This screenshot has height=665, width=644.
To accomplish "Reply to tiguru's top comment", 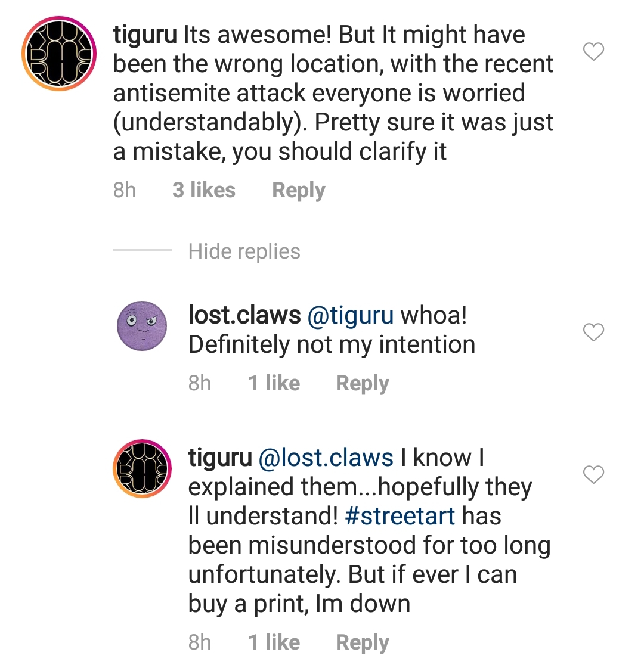I will (x=298, y=191).
